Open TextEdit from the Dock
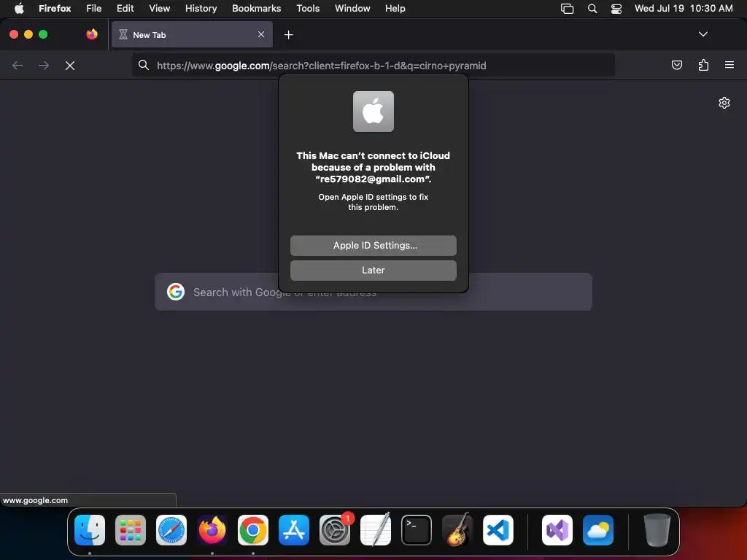The image size is (747, 560). tap(376, 530)
